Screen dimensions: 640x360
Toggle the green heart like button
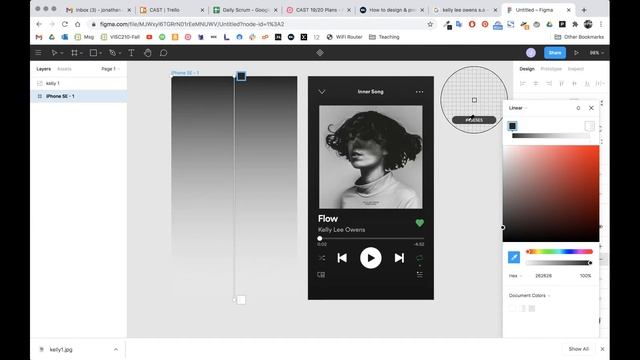420,223
